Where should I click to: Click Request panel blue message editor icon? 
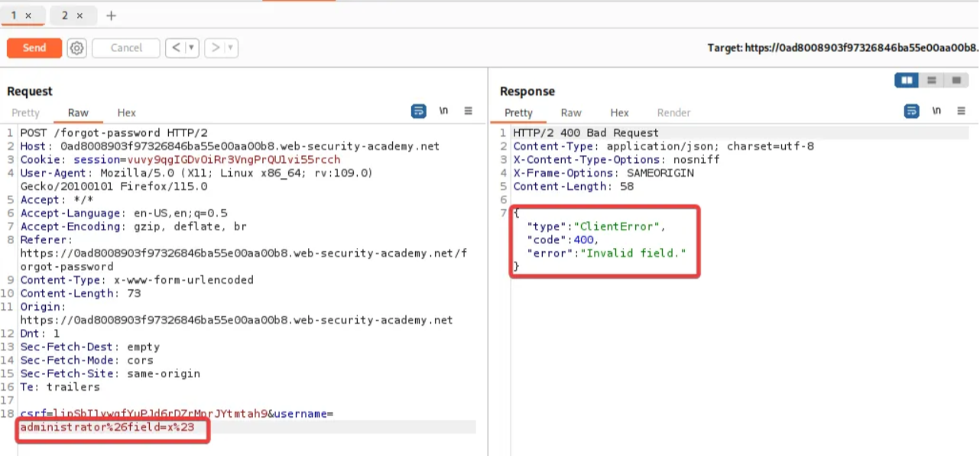coord(418,112)
